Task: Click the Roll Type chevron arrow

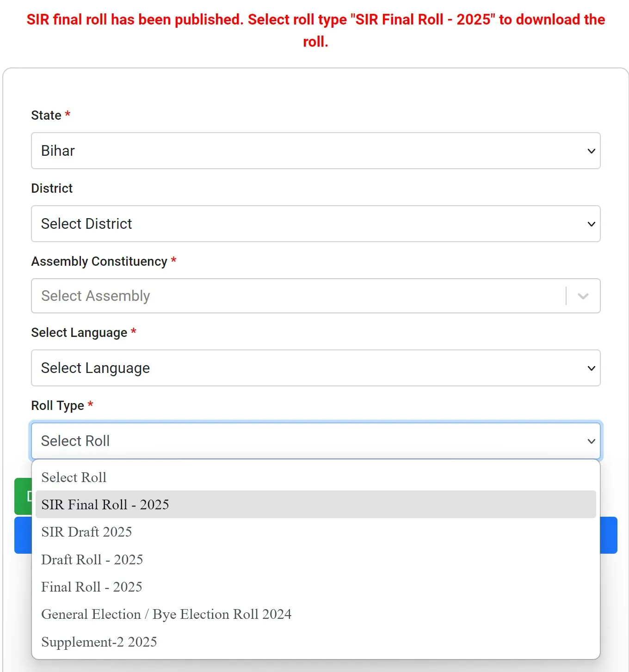Action: 591,441
